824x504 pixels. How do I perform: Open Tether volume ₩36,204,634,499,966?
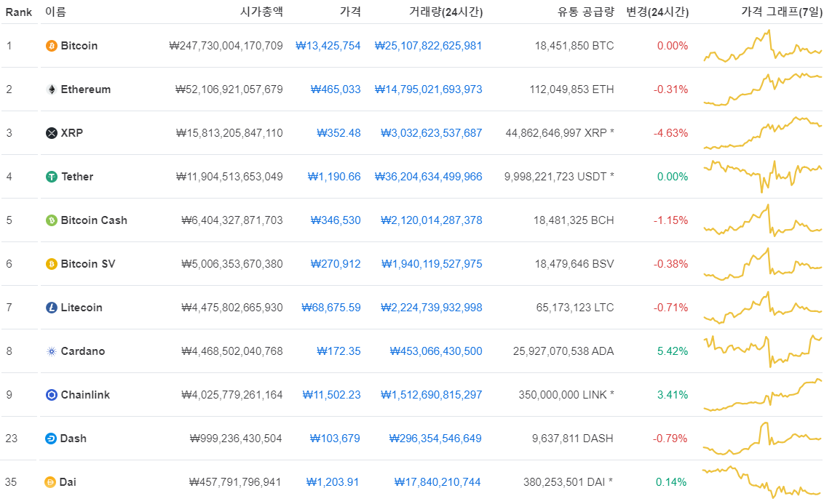tap(428, 177)
